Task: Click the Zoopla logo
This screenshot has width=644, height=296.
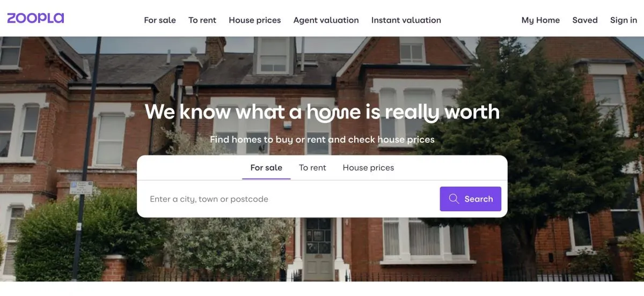Action: 35,18
